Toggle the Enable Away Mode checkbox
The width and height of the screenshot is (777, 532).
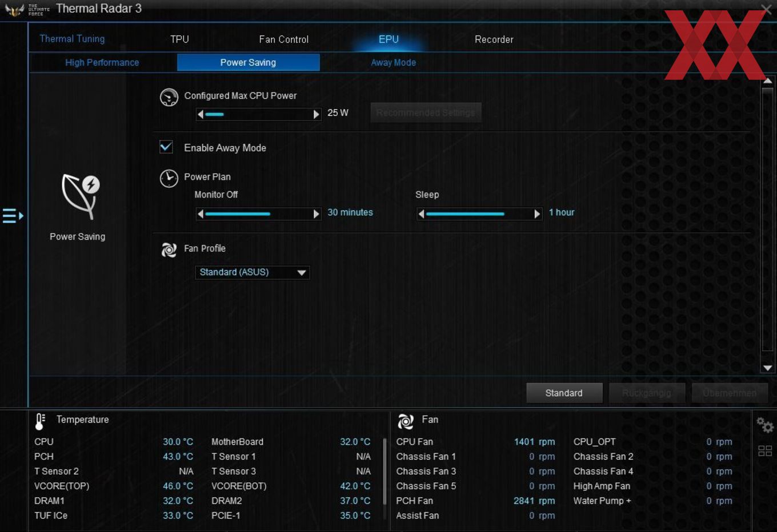(166, 147)
